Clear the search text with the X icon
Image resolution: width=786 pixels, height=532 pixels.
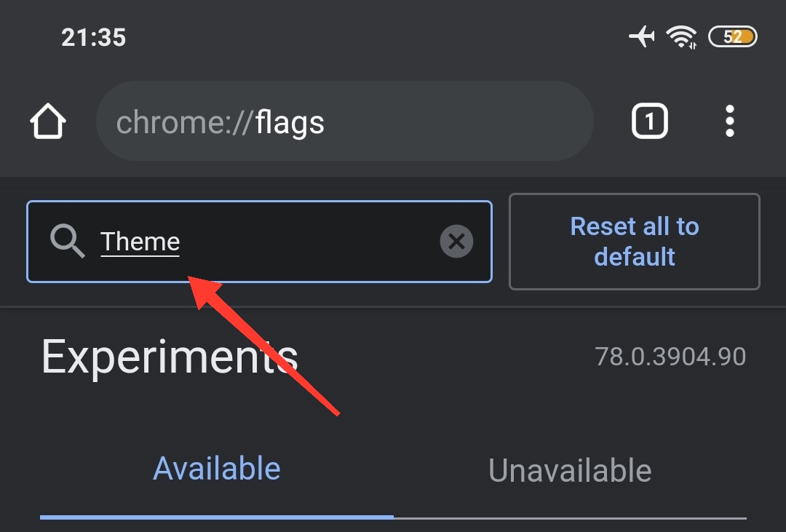(456, 242)
